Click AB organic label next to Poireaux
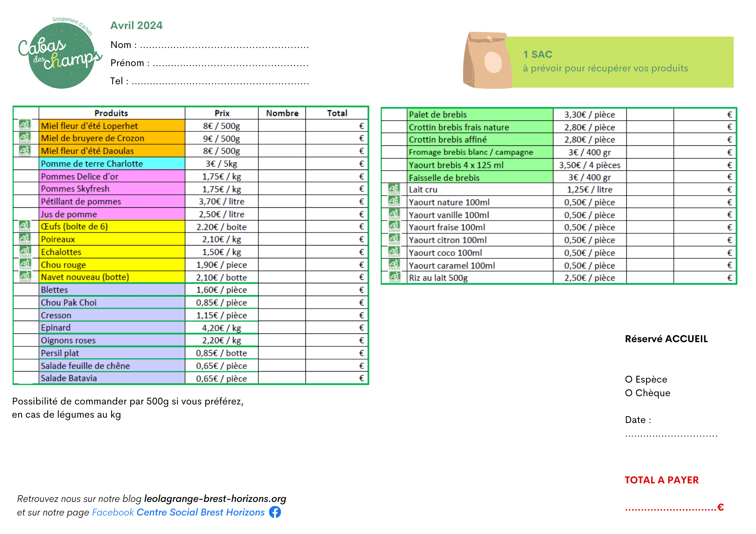Image resolution: width=756 pixels, height=534 pixels. pyautogui.click(x=25, y=239)
